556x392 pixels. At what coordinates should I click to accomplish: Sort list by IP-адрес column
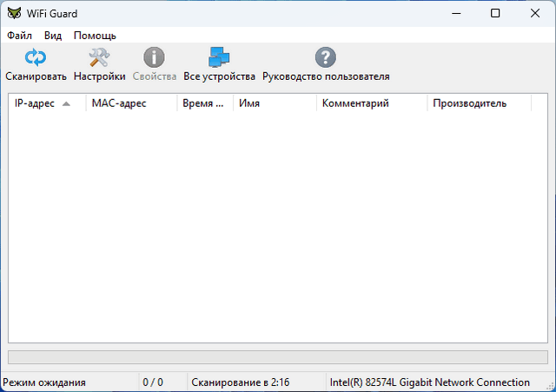[x=35, y=103]
